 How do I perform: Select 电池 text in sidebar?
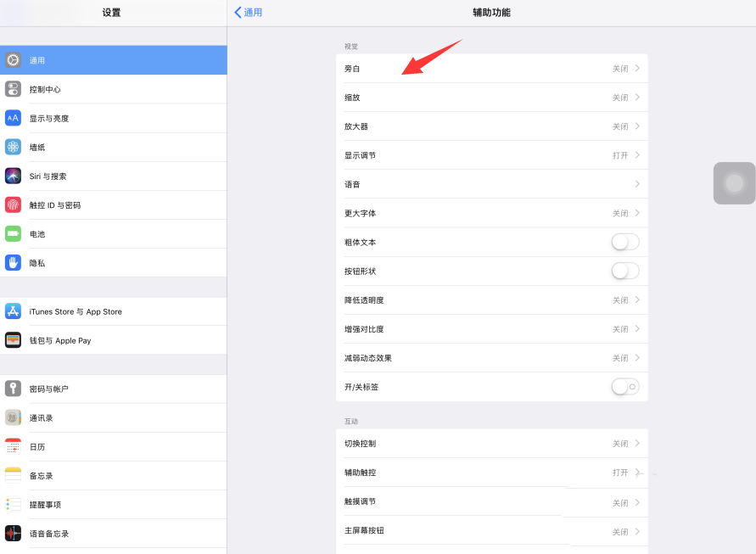point(37,234)
